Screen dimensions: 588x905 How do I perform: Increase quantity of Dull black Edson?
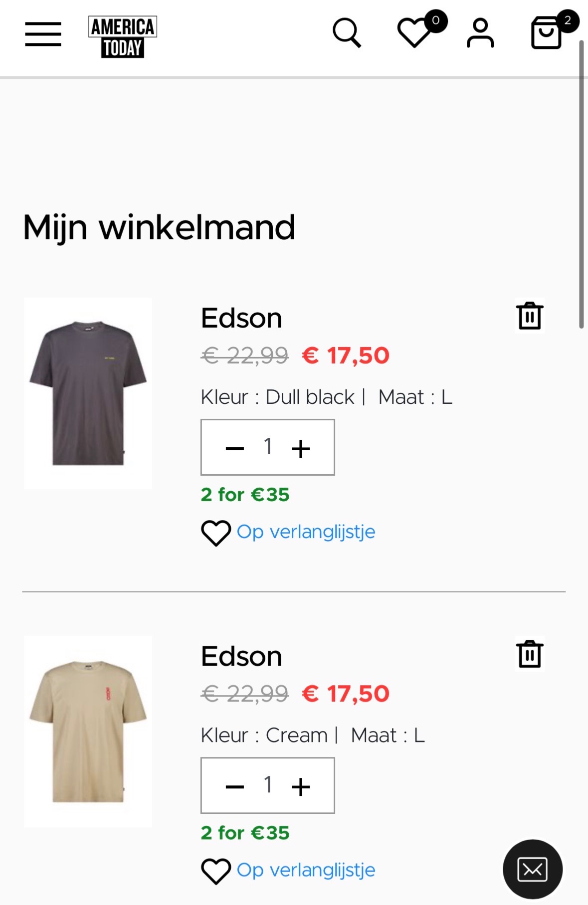coord(301,448)
